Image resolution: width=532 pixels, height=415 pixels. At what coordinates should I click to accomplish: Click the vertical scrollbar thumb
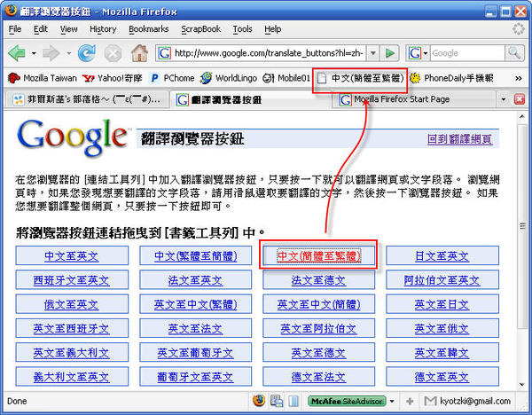[522, 225]
